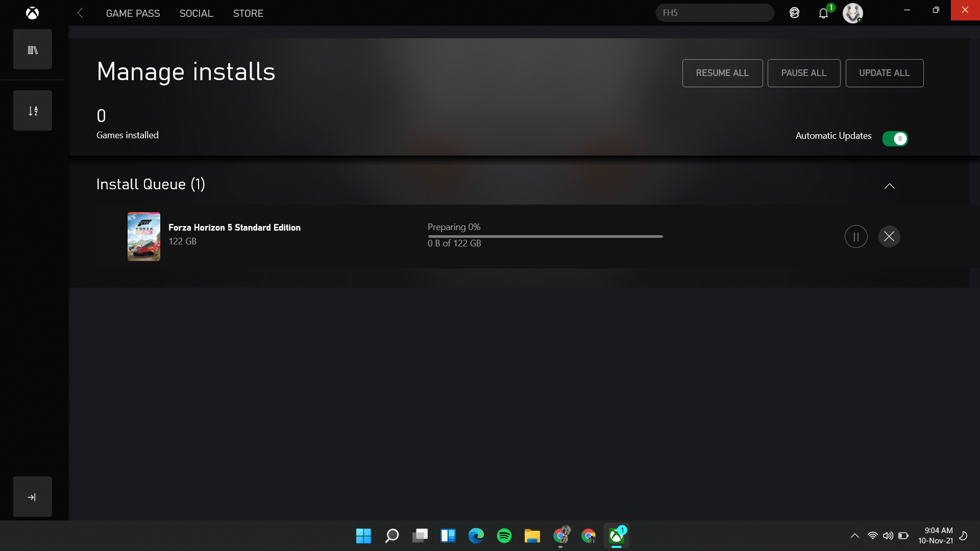Expand the back navigation chevron
The width and height of the screenshot is (980, 551).
80,13
